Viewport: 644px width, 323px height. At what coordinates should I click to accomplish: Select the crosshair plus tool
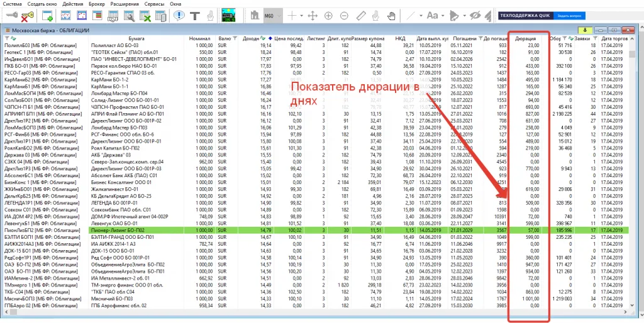coord(292,16)
